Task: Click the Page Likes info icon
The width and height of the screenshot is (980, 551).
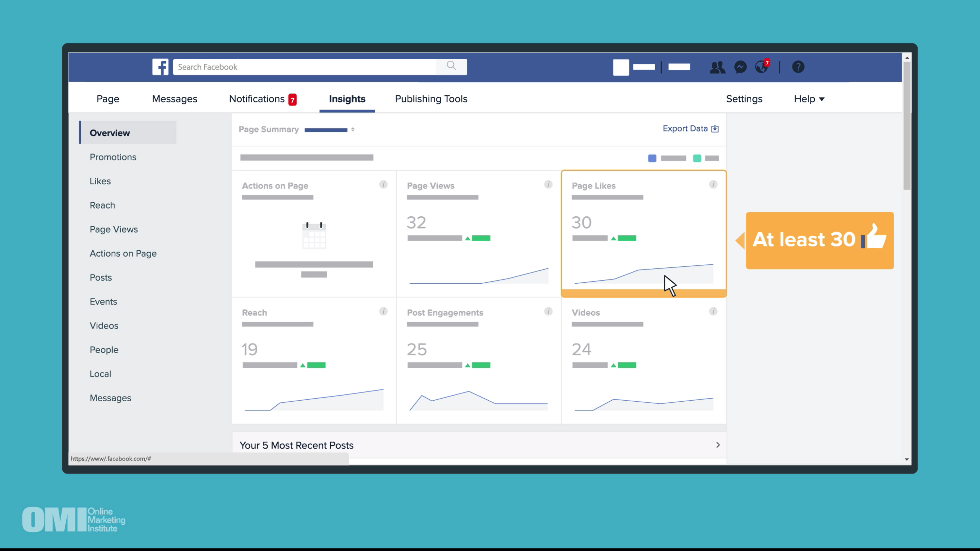Action: [x=713, y=185]
